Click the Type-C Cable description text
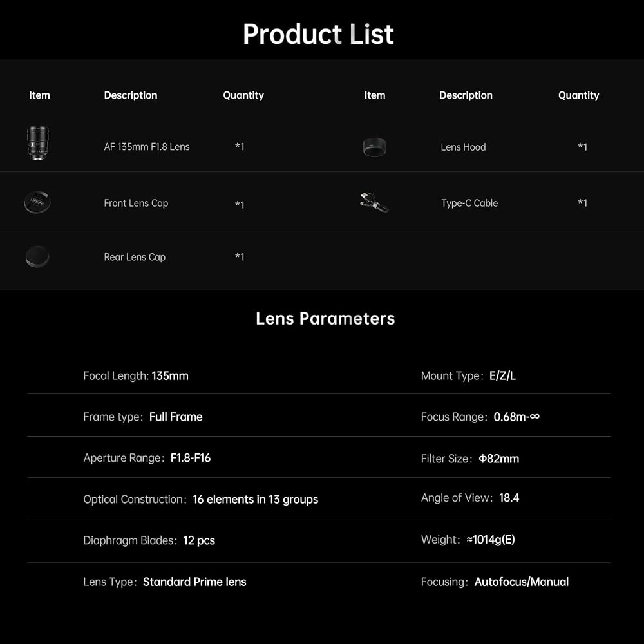This screenshot has width=644, height=644. [x=469, y=203]
